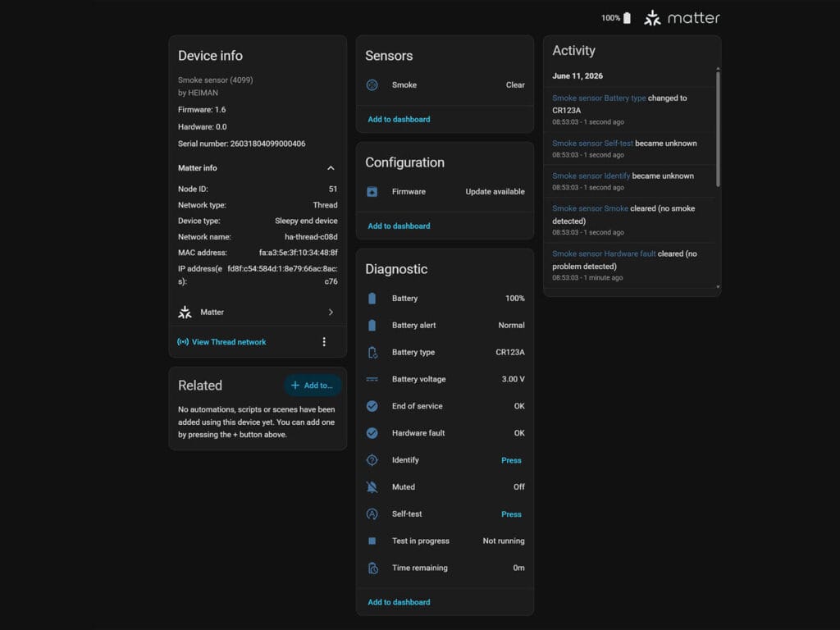The height and width of the screenshot is (630, 840).
Task: Click the Matter brand logo at top right
Action: pos(682,18)
